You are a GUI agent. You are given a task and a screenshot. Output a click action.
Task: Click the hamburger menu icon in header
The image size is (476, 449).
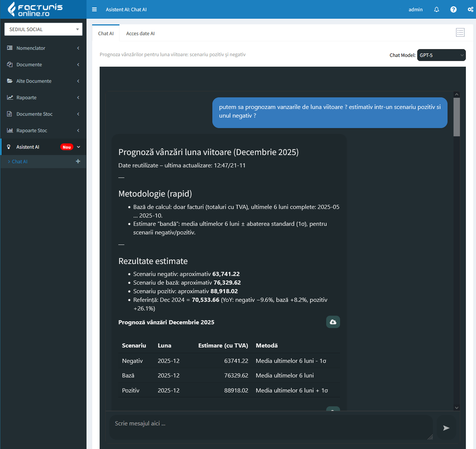coord(94,9)
